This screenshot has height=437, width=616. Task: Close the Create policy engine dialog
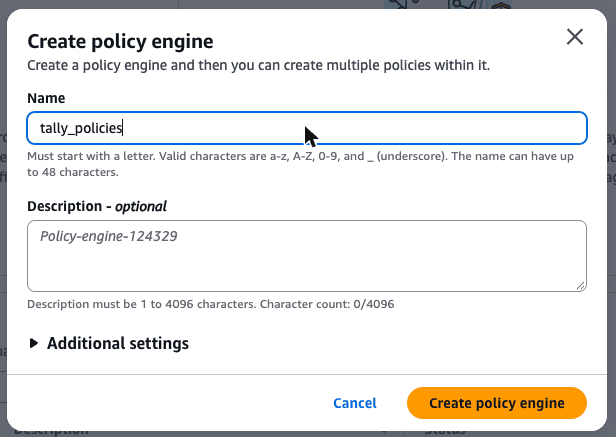(575, 37)
